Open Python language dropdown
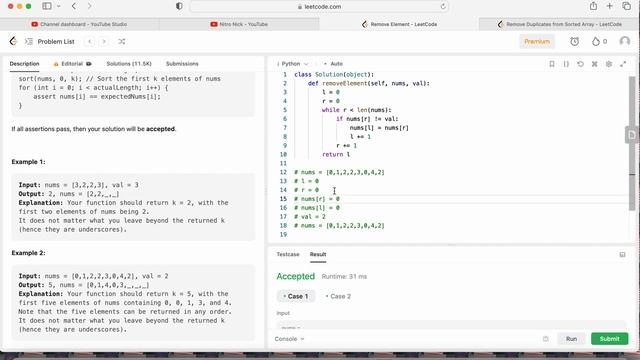 pos(293,64)
